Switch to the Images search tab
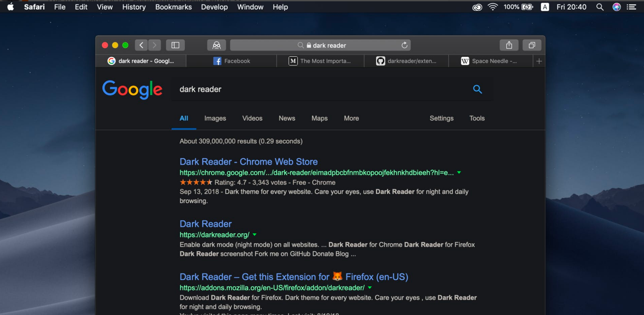Screen dimensions: 644x315 coord(215,118)
